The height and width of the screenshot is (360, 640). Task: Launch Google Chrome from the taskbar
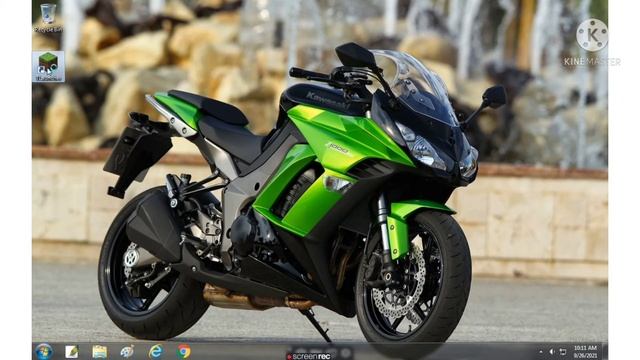coord(184,351)
